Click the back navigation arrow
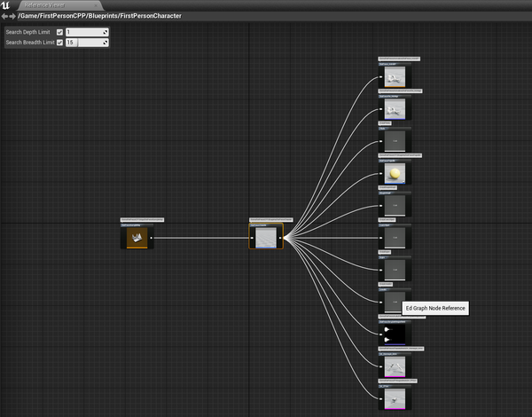Image resolution: width=532 pixels, height=417 pixels. tap(4, 16)
